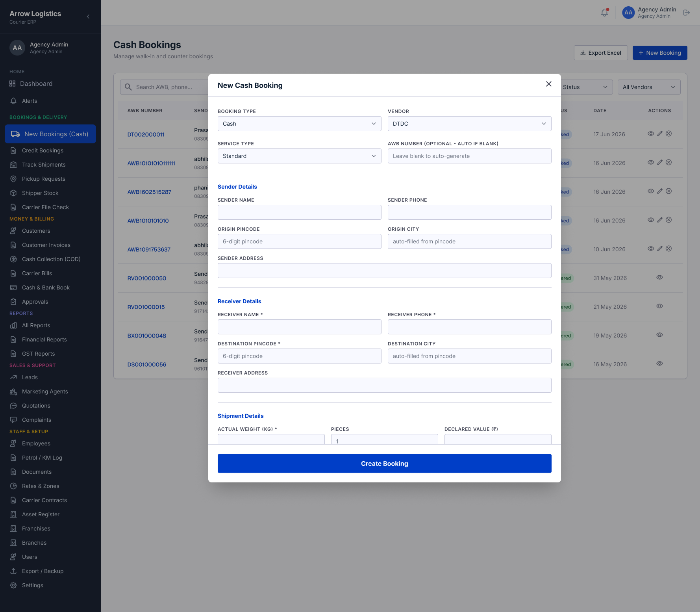This screenshot has height=612, width=700.
Task: Cancel booking AWB1091753637 with circle-x icon
Action: coord(669,249)
